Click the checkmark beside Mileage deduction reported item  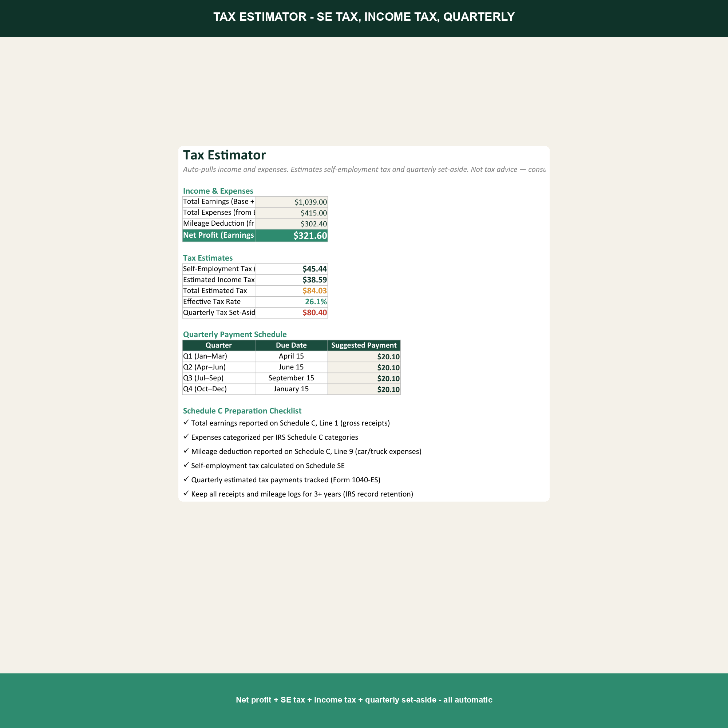186,451
